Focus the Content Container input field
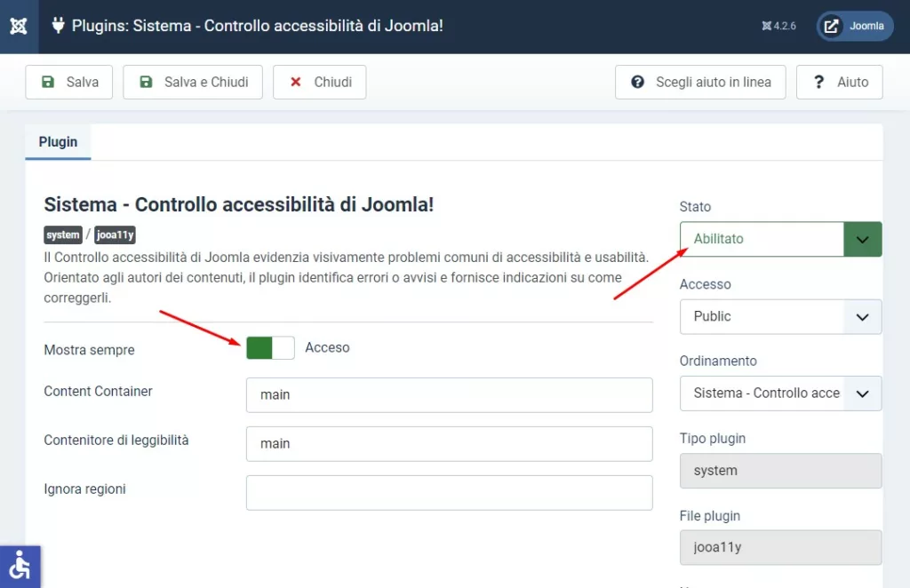 [449, 395]
